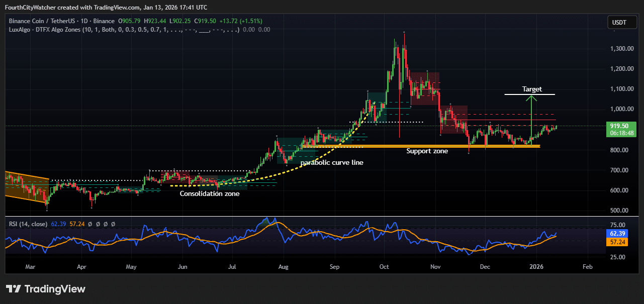Select the USDT currency unit button
This screenshot has width=644, height=304.
click(622, 22)
